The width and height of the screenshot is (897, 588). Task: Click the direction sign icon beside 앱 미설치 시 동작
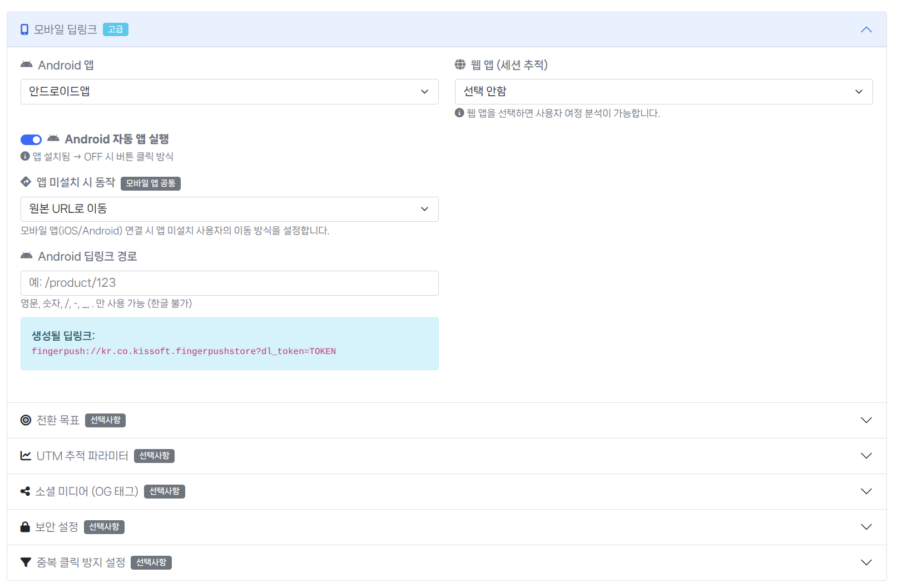26,182
